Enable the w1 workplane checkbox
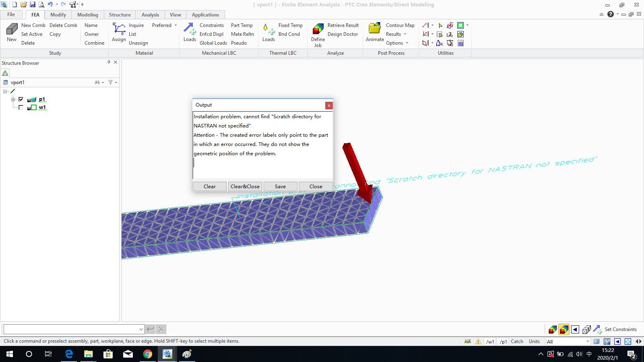The width and height of the screenshot is (644, 362). click(21, 107)
